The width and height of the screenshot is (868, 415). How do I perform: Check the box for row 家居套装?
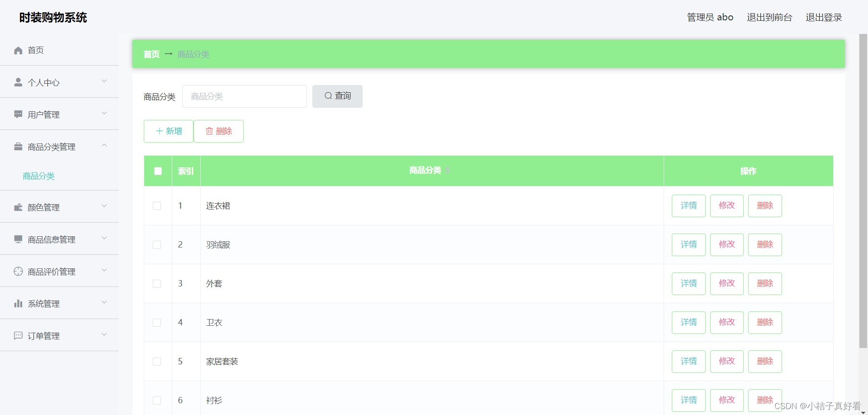click(x=157, y=362)
